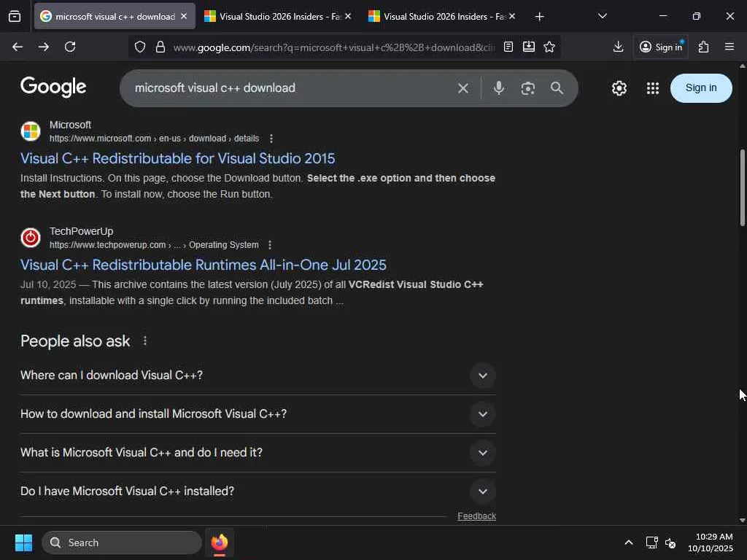Switch to microsoft visual c++ download tab

(115, 16)
